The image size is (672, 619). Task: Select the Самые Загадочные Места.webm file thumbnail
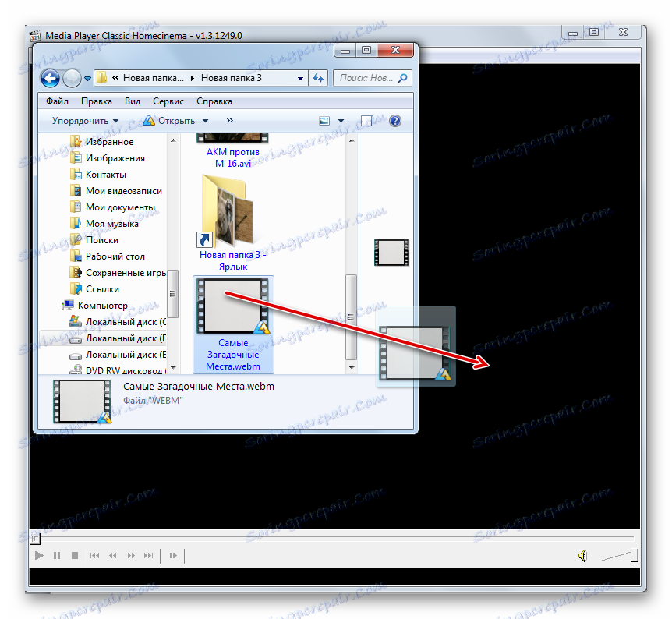pos(233,324)
